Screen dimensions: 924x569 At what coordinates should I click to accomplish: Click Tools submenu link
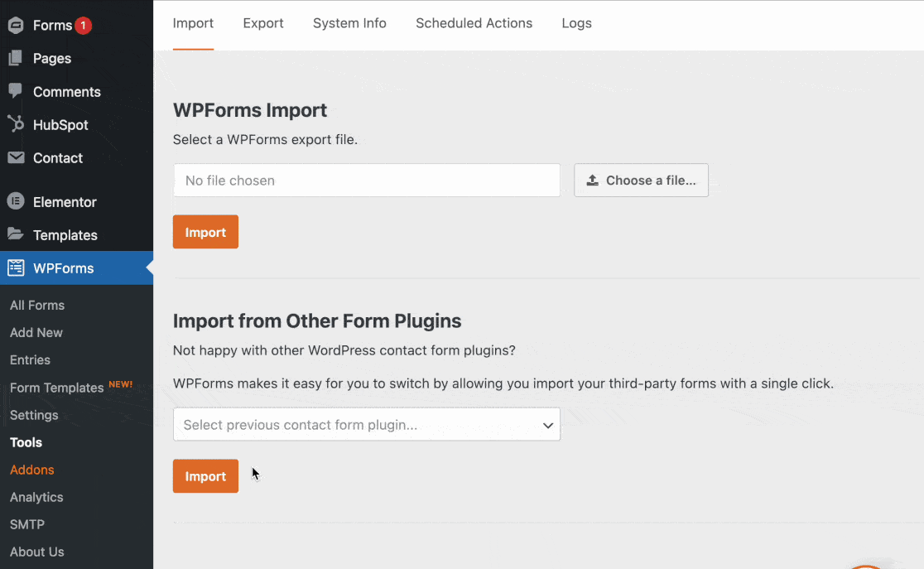pyautogui.click(x=26, y=442)
